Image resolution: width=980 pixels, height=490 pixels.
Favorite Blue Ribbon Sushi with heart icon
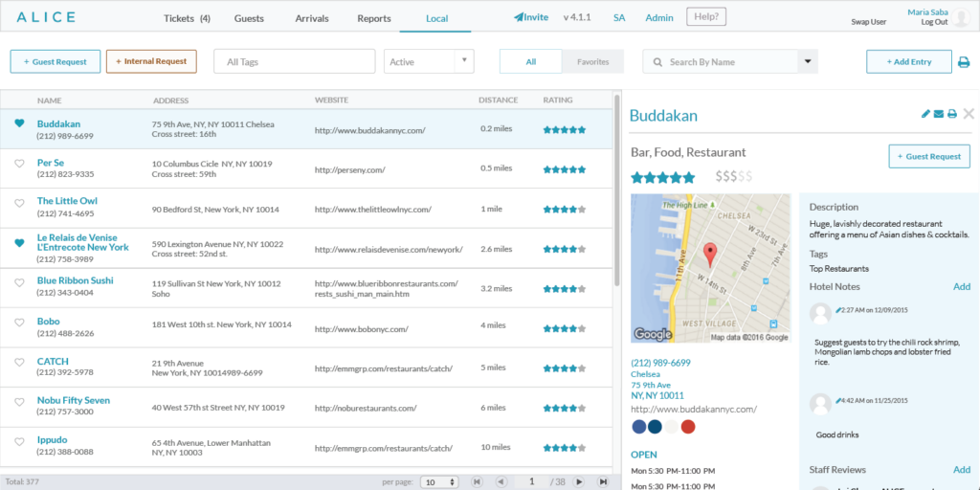[x=19, y=282]
